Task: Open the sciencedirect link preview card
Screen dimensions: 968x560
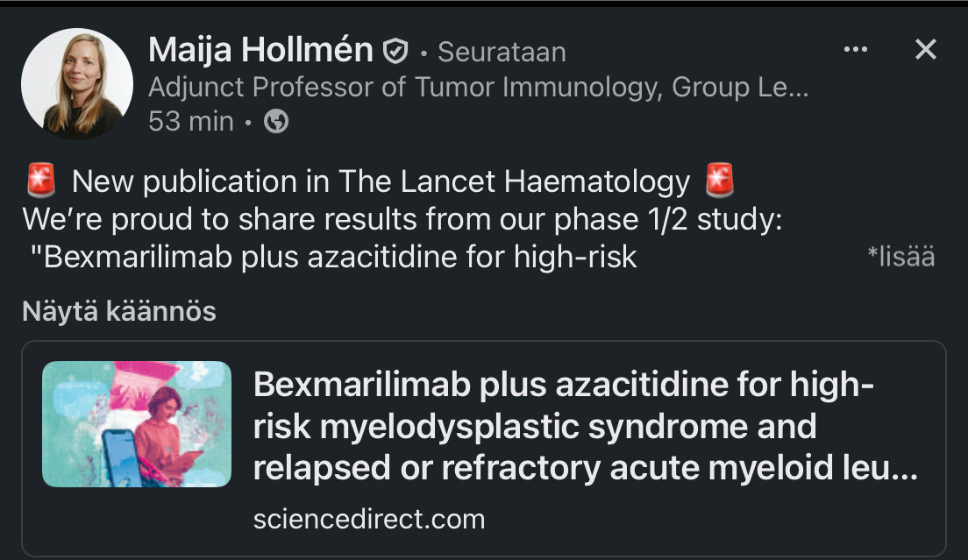Action: pos(484,449)
